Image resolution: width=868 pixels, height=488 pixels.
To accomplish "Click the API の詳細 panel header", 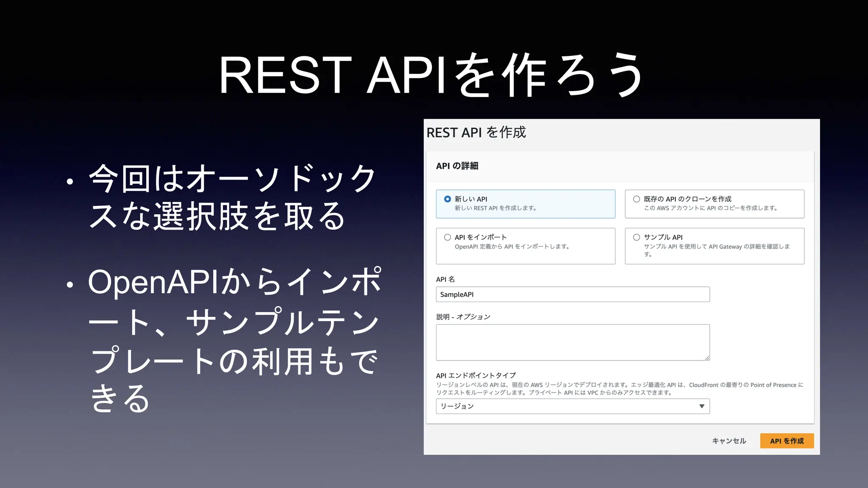I will (457, 166).
